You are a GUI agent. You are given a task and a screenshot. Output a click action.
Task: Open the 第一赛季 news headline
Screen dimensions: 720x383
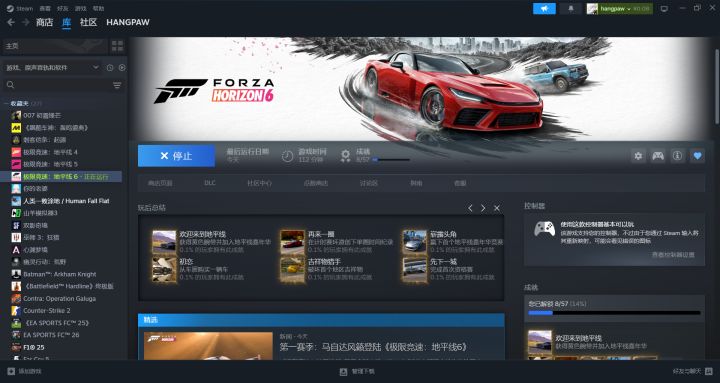point(373,347)
